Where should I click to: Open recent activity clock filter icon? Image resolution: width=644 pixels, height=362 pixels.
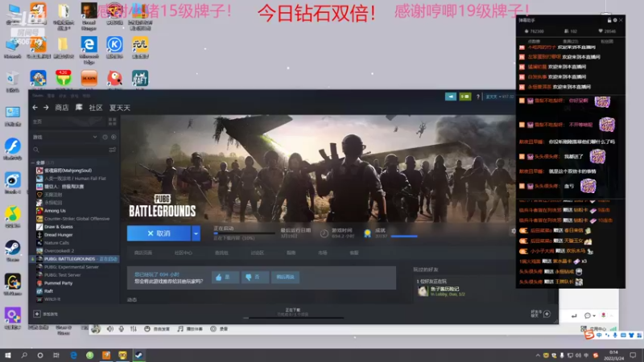pos(105,137)
